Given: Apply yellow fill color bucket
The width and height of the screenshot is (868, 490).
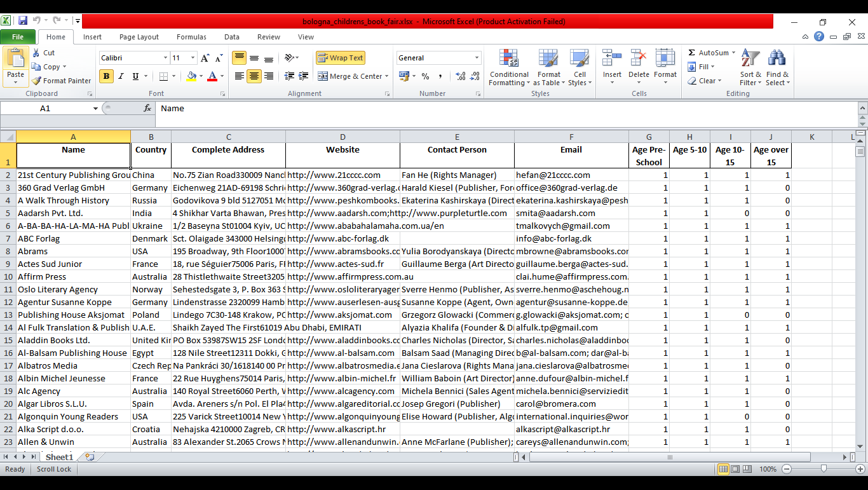Looking at the screenshot, I should (x=191, y=76).
